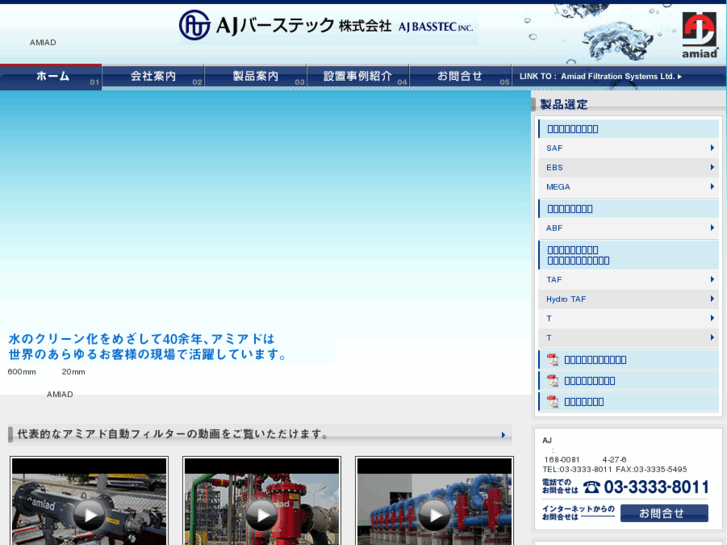This screenshot has height=545, width=727.
Task: Click the AJ Basstec circular logo
Action: coord(194,25)
